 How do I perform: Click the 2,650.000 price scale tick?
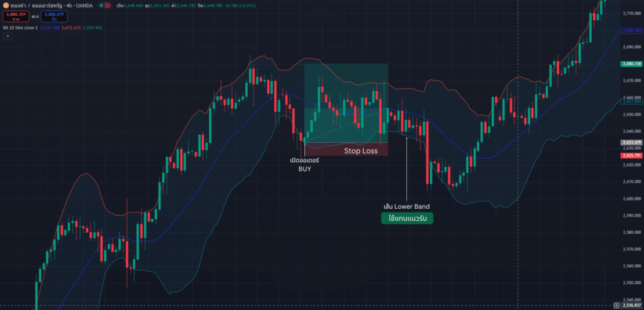(632, 114)
